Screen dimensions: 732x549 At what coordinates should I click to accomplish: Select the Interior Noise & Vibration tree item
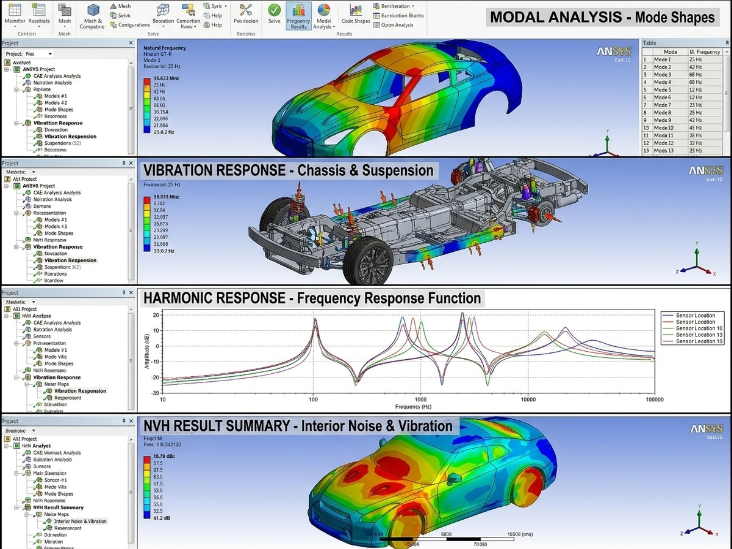coord(80,521)
